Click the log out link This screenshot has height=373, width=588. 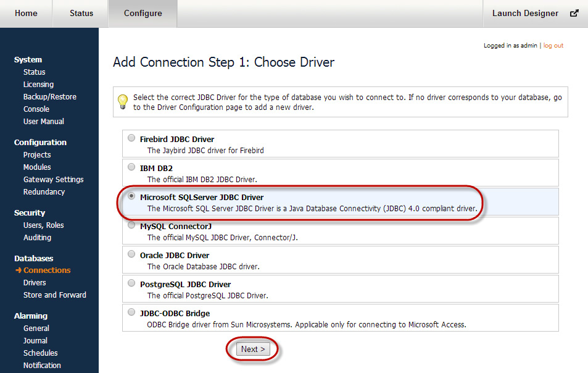(553, 46)
